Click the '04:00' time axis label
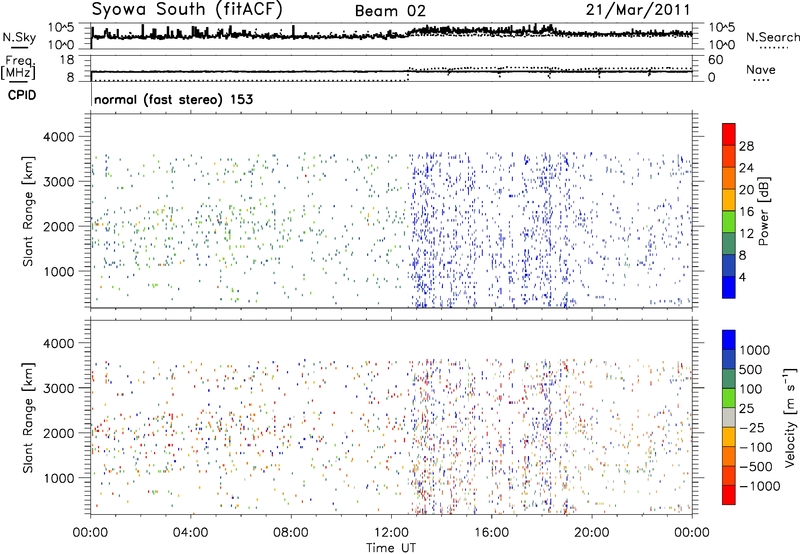Screen dimensions: 800x554 click(x=191, y=533)
